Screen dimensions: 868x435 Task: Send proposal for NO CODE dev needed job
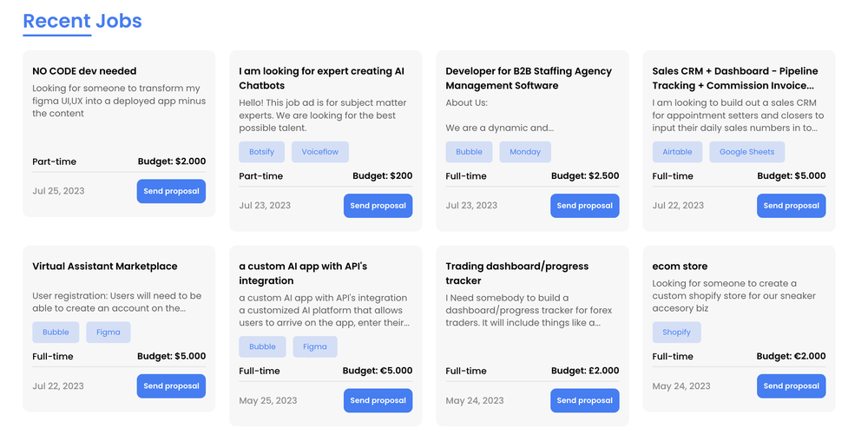(x=171, y=191)
